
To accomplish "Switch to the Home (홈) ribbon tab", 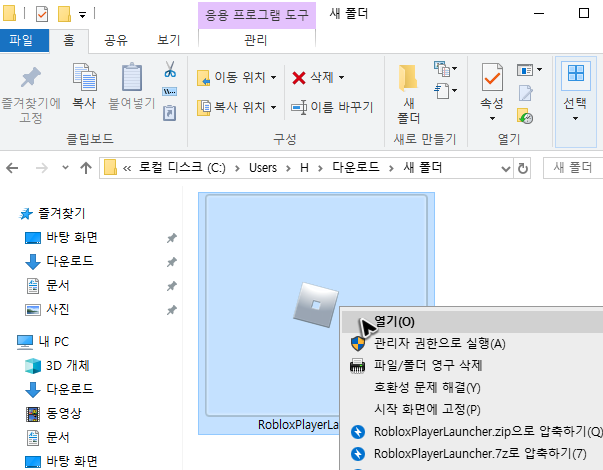I will [x=69, y=40].
